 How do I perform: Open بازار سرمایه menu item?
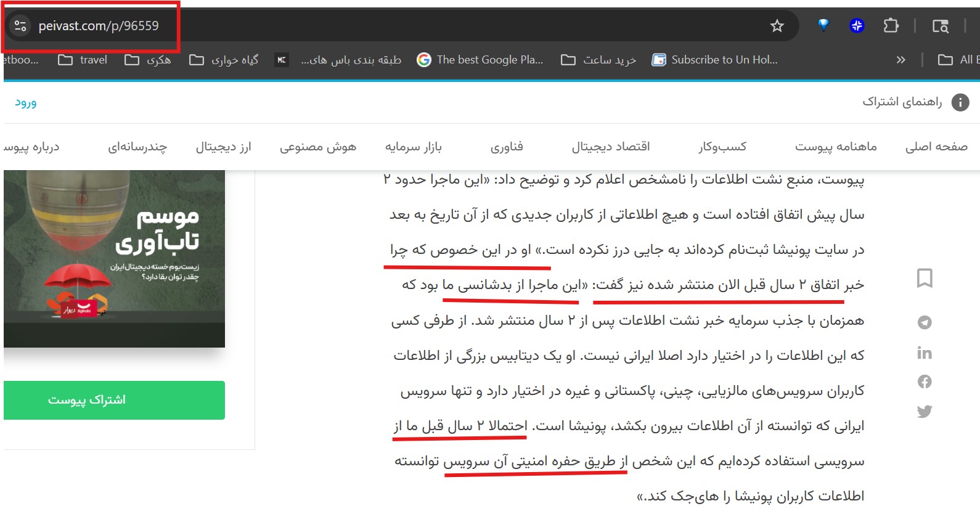[x=414, y=147]
